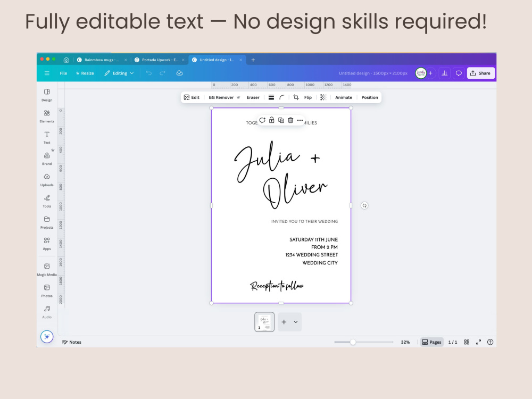Open the Audio panel
The width and height of the screenshot is (532, 399).
47,312
